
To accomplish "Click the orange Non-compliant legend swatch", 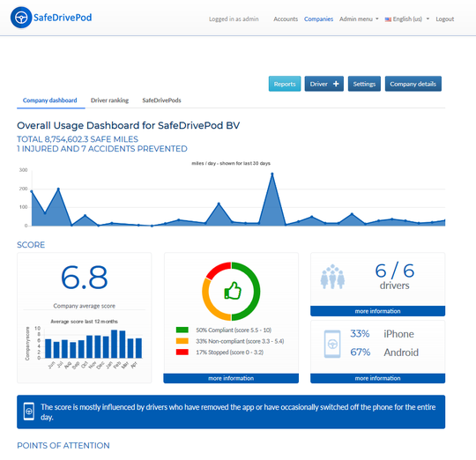I will [x=182, y=341].
